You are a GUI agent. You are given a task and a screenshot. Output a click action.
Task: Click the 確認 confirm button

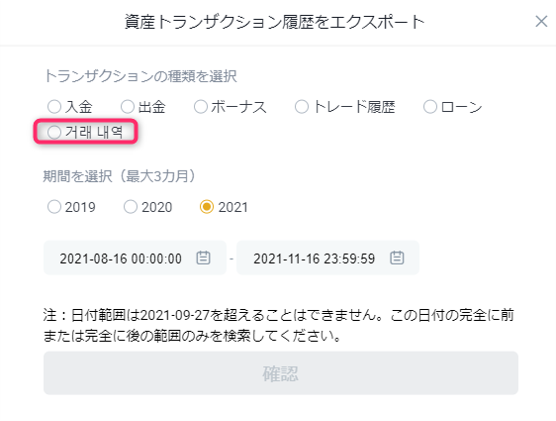(281, 373)
